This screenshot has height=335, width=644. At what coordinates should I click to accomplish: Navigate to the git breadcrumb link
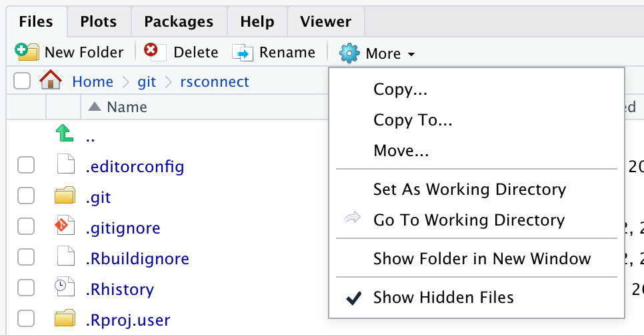pyautogui.click(x=147, y=81)
